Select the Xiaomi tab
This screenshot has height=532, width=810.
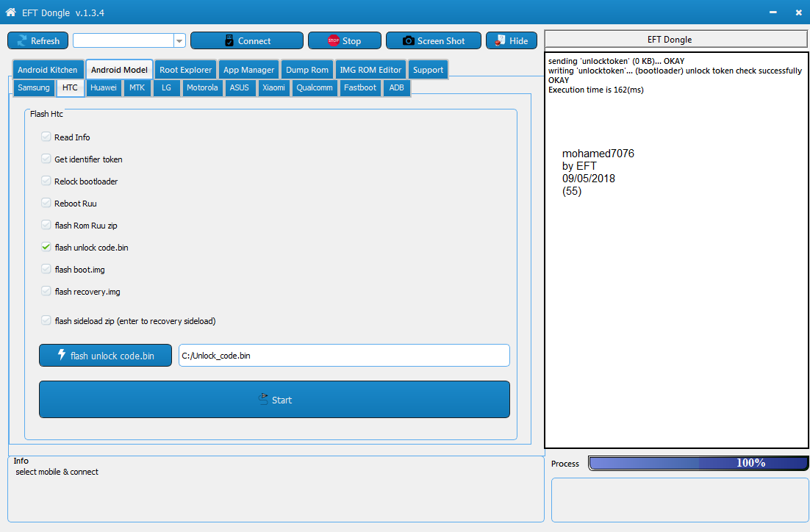coord(273,87)
